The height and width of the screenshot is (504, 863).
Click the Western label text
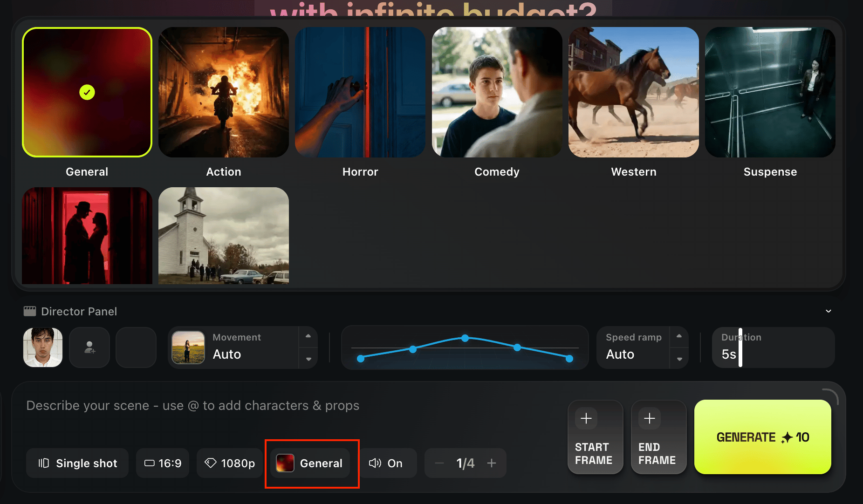(x=634, y=172)
